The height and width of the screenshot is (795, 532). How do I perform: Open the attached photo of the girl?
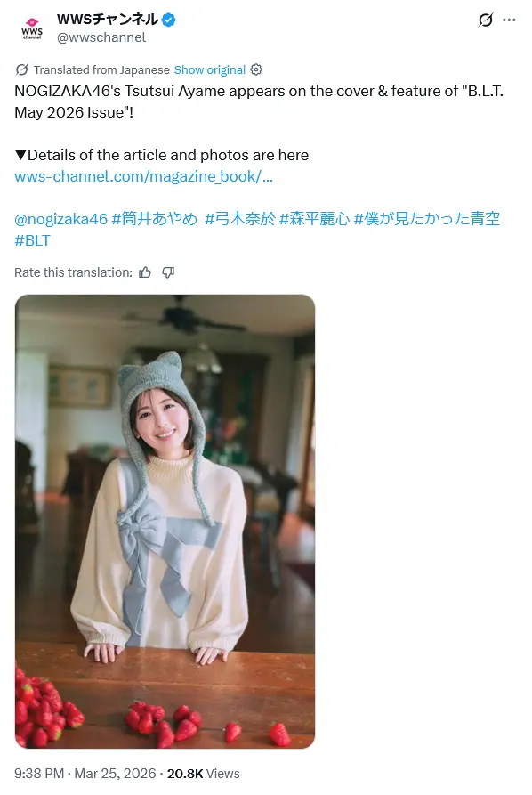click(x=165, y=521)
